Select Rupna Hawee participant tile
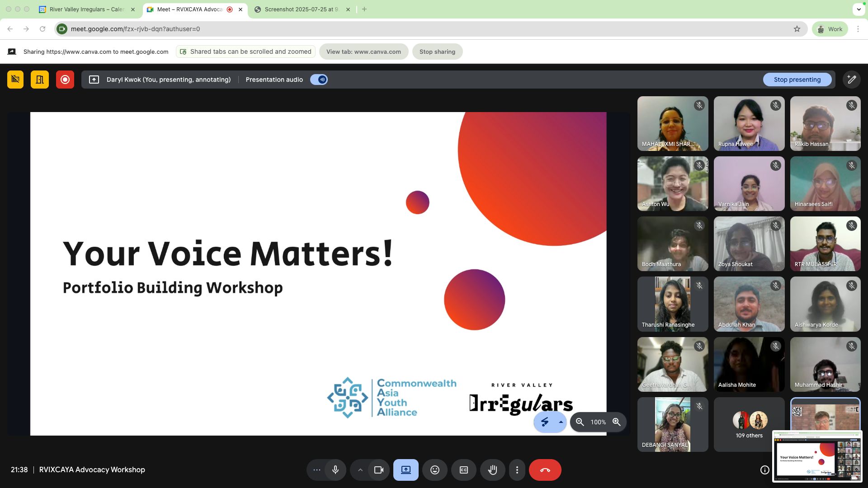 (749, 123)
